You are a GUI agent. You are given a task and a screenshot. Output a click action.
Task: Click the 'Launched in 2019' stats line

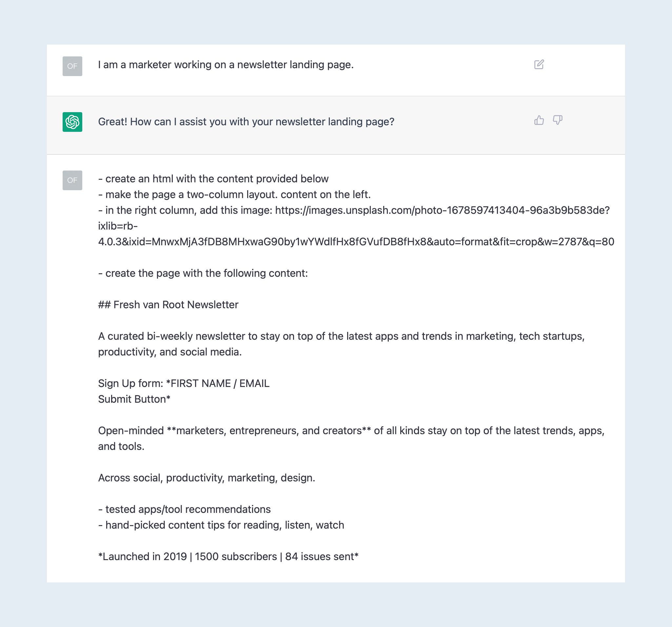(x=228, y=556)
